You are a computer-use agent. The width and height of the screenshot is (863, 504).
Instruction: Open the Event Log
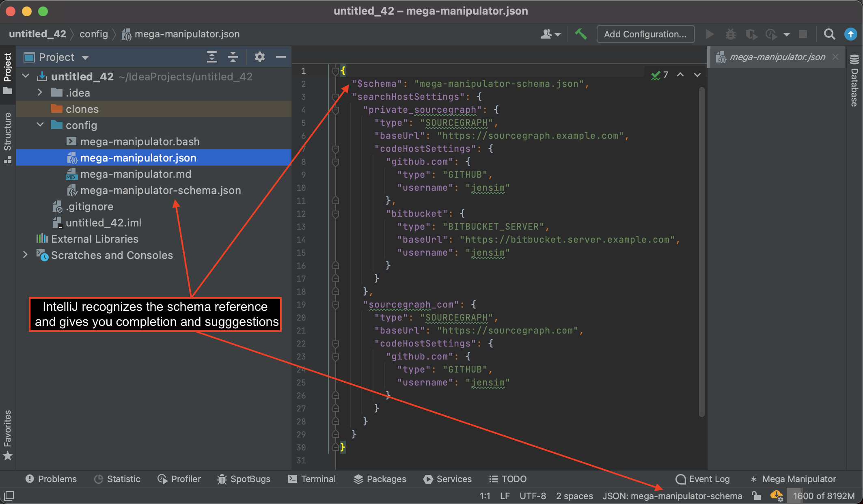click(703, 479)
